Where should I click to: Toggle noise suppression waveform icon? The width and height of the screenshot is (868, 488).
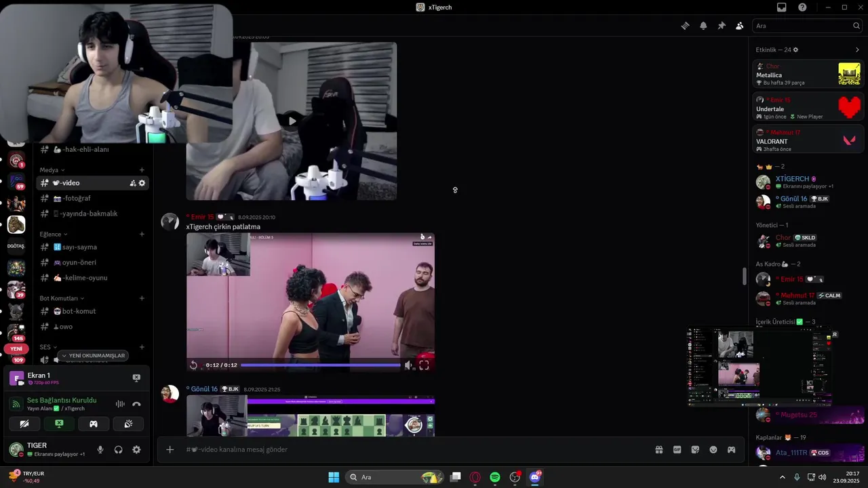click(x=120, y=404)
